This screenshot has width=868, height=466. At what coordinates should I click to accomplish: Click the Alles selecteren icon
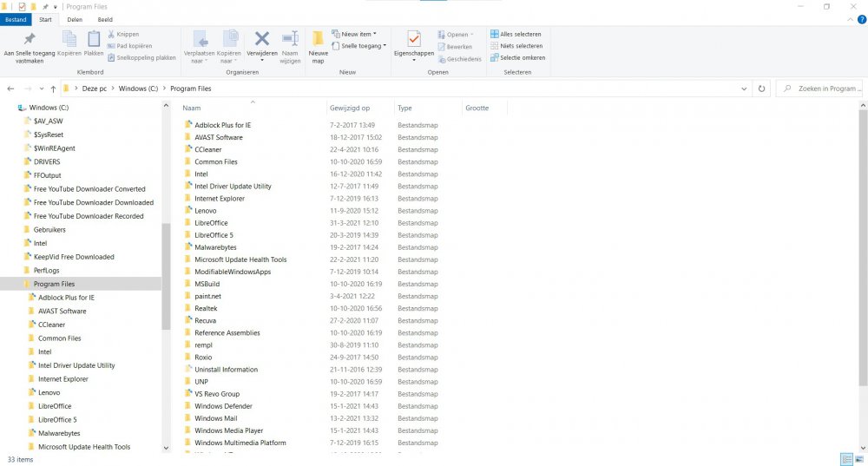(x=495, y=35)
